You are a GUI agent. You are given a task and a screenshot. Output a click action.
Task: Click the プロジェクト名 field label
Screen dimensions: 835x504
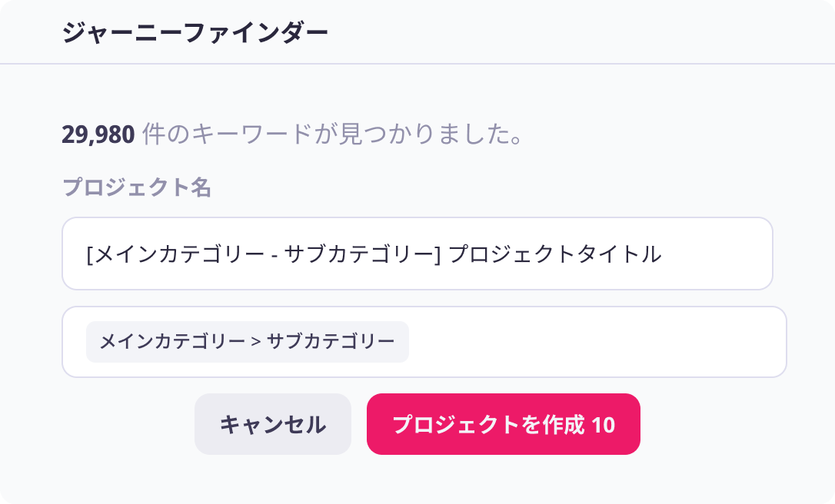tap(137, 187)
